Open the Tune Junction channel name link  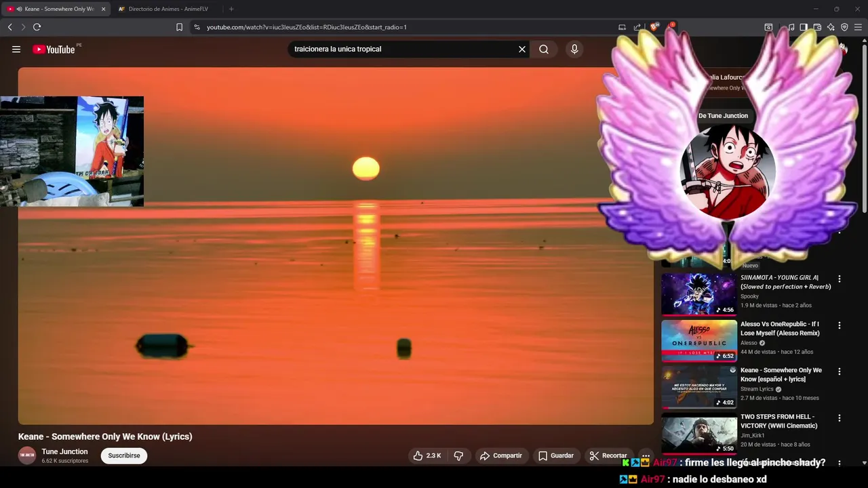point(64,451)
